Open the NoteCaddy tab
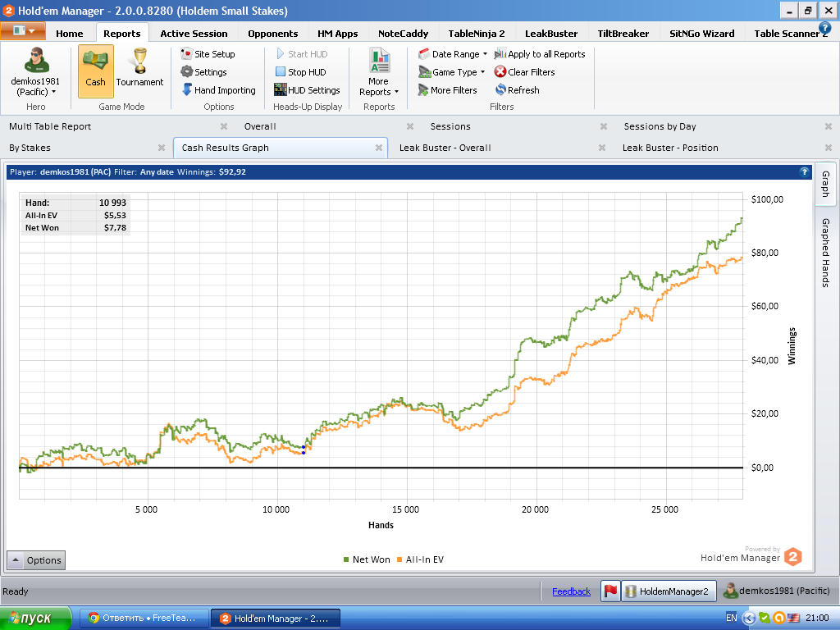Viewport: 840px width, 630px height. pos(403,33)
